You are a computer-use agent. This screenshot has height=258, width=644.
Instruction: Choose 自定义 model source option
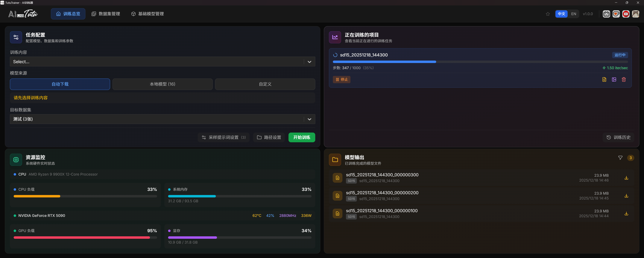265,84
